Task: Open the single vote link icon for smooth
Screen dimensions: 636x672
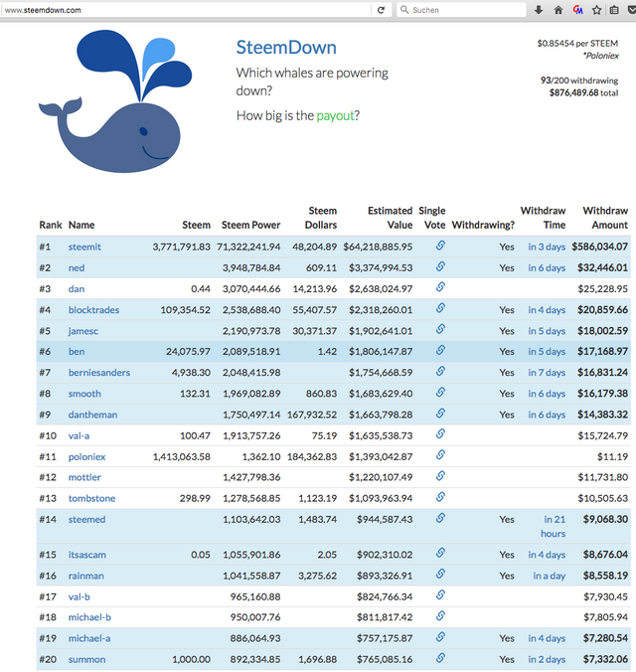Action: click(x=440, y=392)
